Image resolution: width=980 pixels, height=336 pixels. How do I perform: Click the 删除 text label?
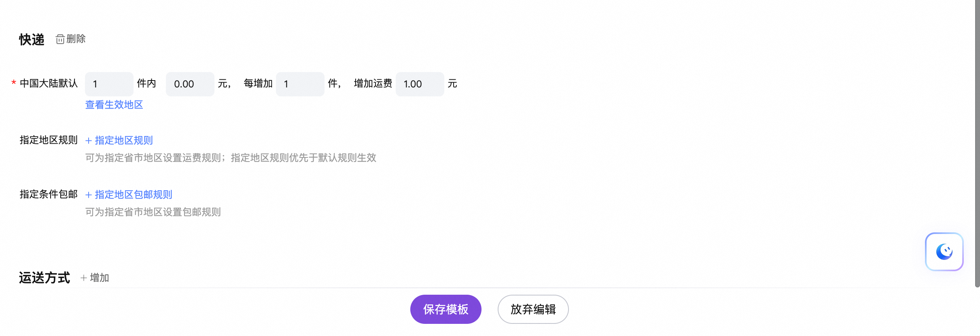click(x=76, y=39)
